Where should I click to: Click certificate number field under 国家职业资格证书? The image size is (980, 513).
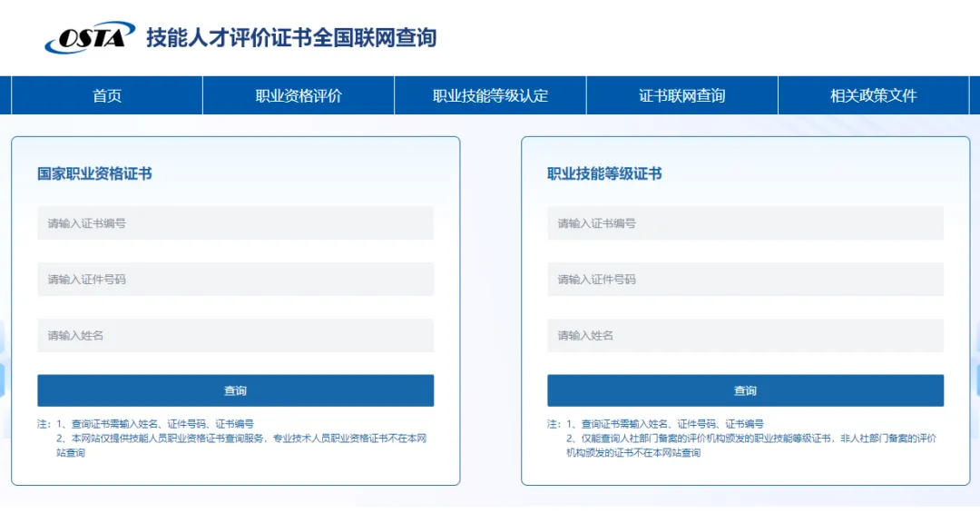pyautogui.click(x=235, y=223)
